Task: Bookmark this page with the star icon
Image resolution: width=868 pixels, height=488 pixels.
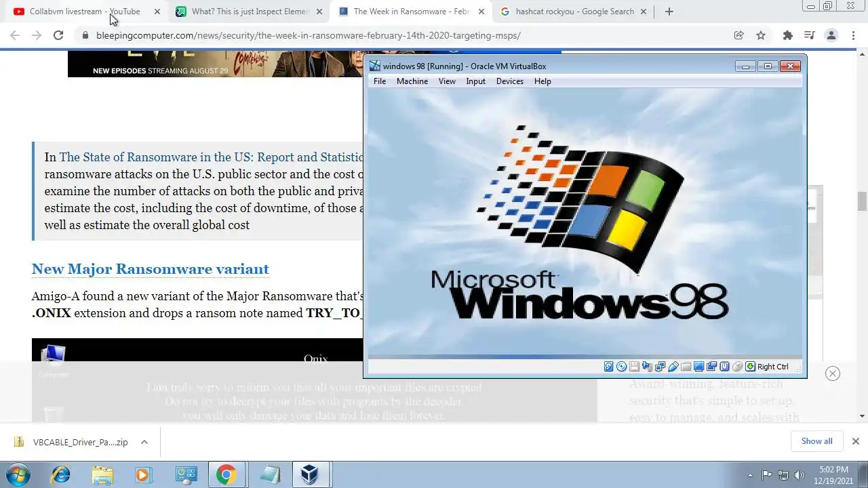Action: (761, 35)
